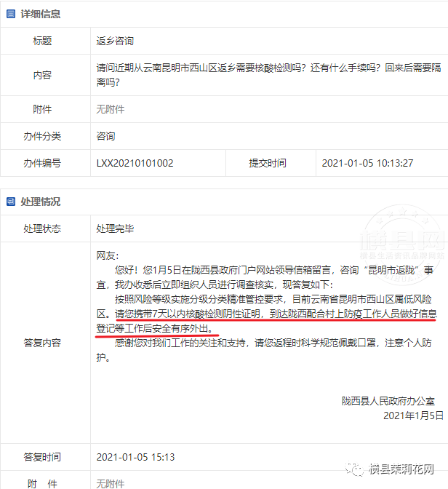Select submission time 2021-01-05 10:13:27
Viewport: 448px width, 489px height.
point(367,163)
